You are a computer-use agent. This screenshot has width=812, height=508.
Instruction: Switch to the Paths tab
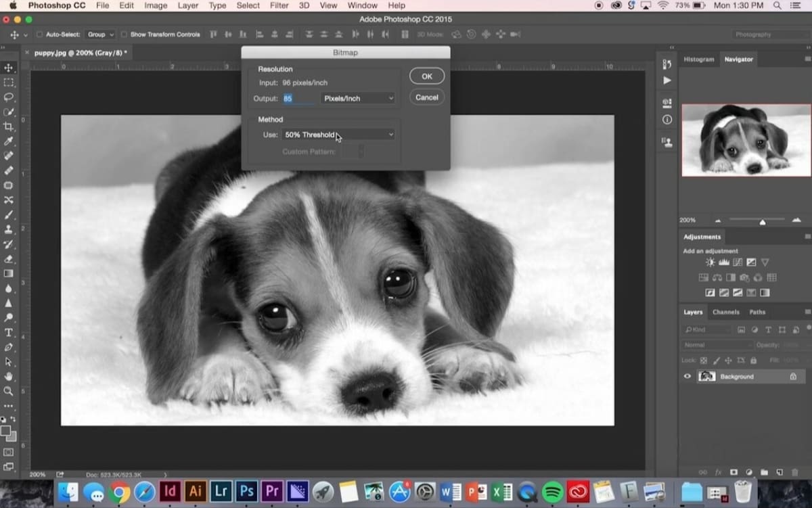[x=757, y=312]
